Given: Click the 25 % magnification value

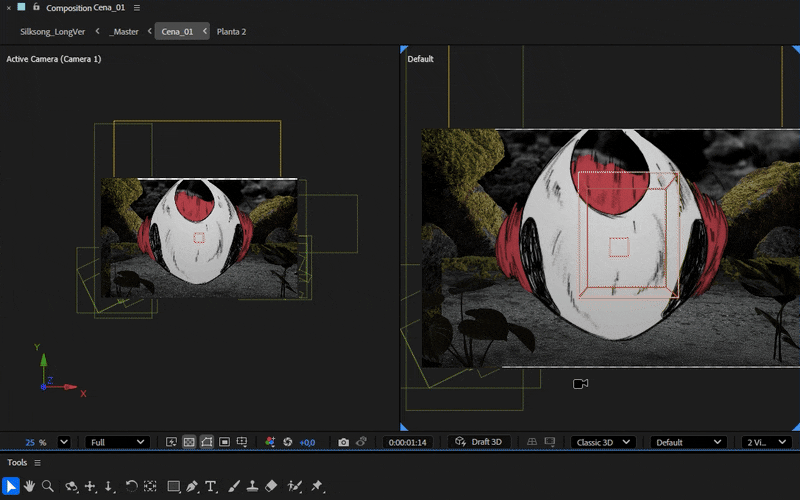Looking at the screenshot, I should (35, 442).
